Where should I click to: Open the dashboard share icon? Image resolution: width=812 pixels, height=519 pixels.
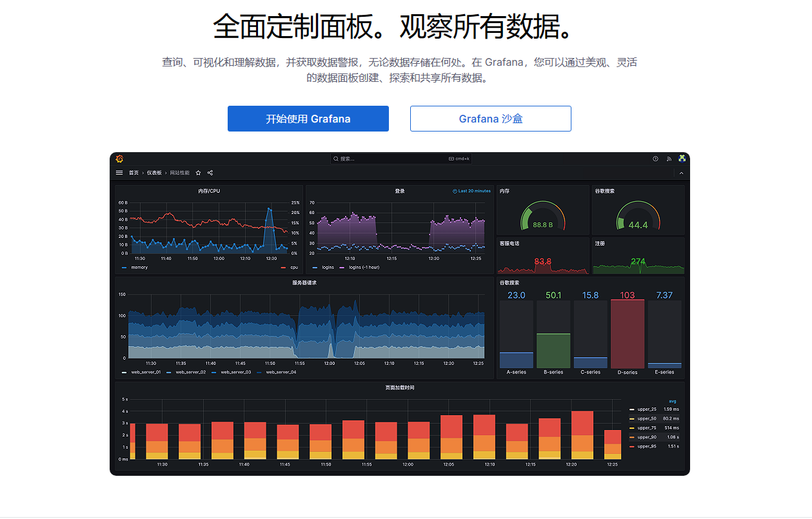coord(210,173)
